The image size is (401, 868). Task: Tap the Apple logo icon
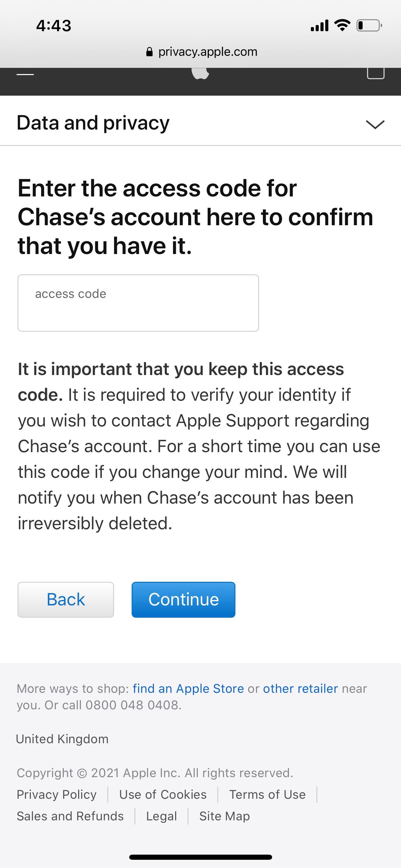[200, 73]
